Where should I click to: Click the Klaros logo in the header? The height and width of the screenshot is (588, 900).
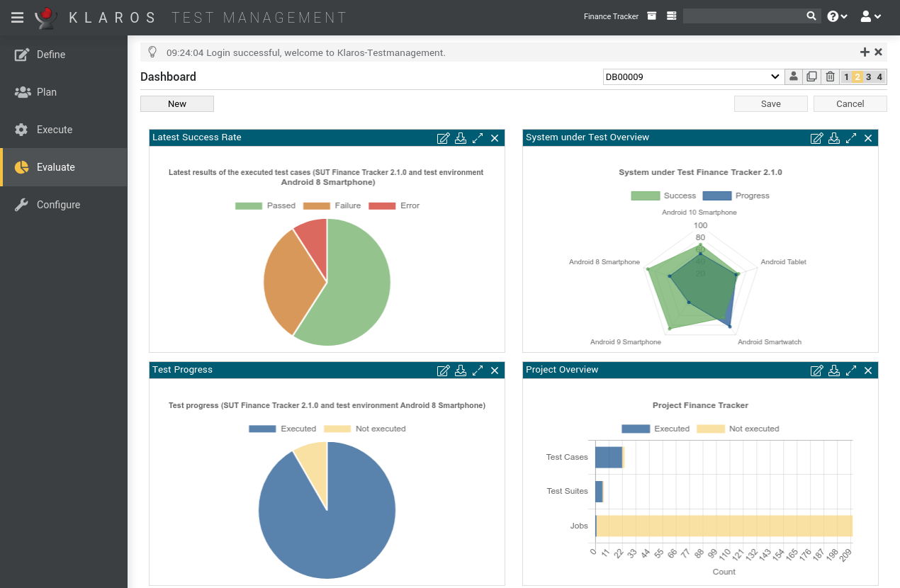(46, 17)
